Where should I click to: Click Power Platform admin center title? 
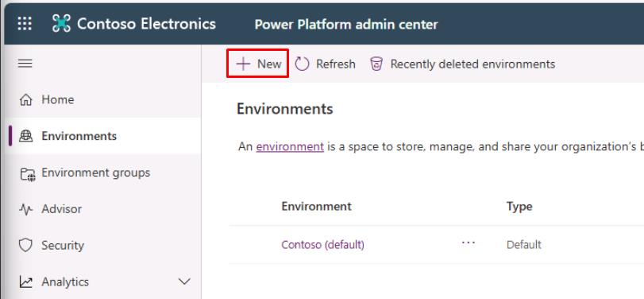click(x=346, y=25)
